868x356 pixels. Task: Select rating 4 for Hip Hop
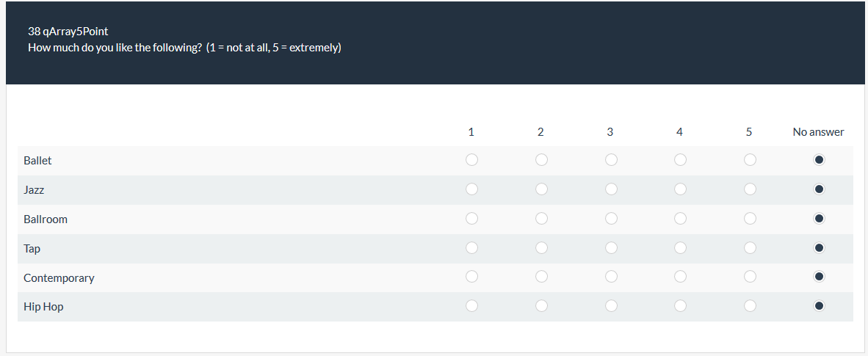click(680, 306)
